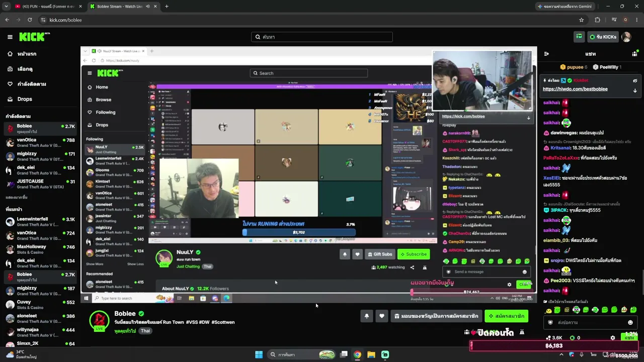Open the Kick sidebar hamburger menu
Image resolution: width=644 pixels, height=362 pixels.
pos(10,37)
